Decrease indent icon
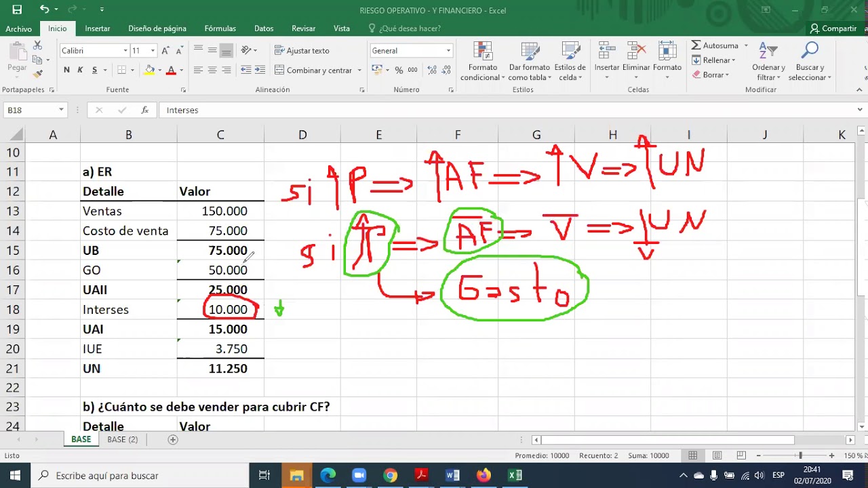This screenshot has width=868, height=488. click(246, 70)
